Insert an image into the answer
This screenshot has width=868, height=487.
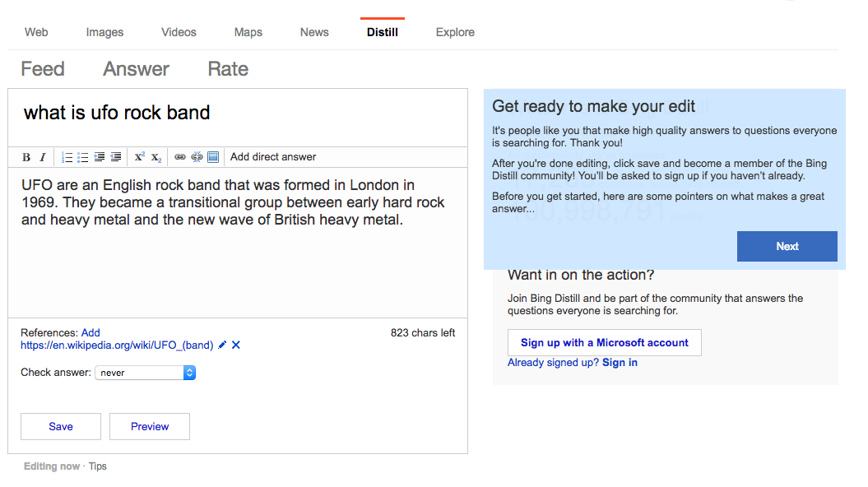(213, 157)
